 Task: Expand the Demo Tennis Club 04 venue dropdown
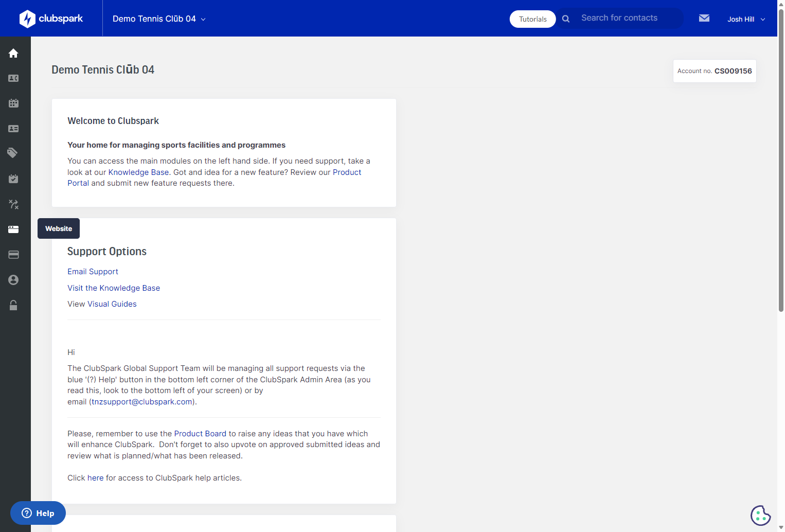point(159,19)
